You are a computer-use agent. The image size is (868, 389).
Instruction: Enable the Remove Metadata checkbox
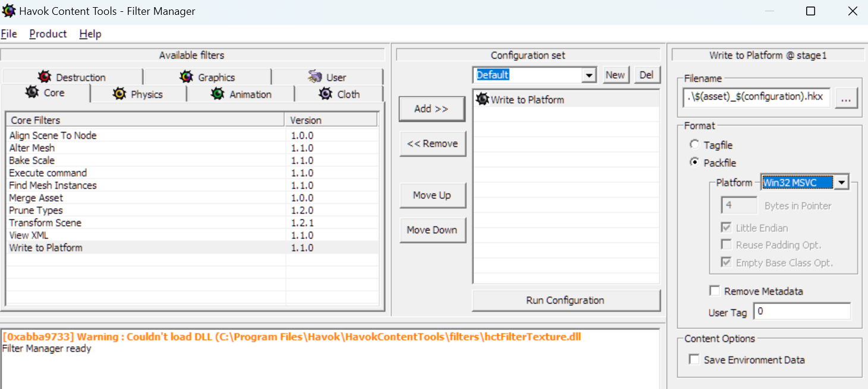715,291
